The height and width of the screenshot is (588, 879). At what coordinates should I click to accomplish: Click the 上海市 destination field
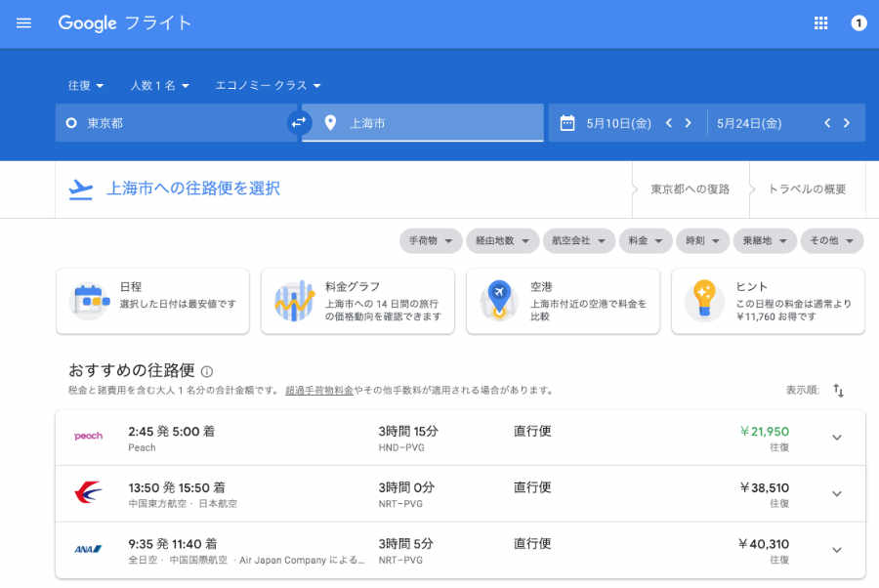click(x=423, y=123)
